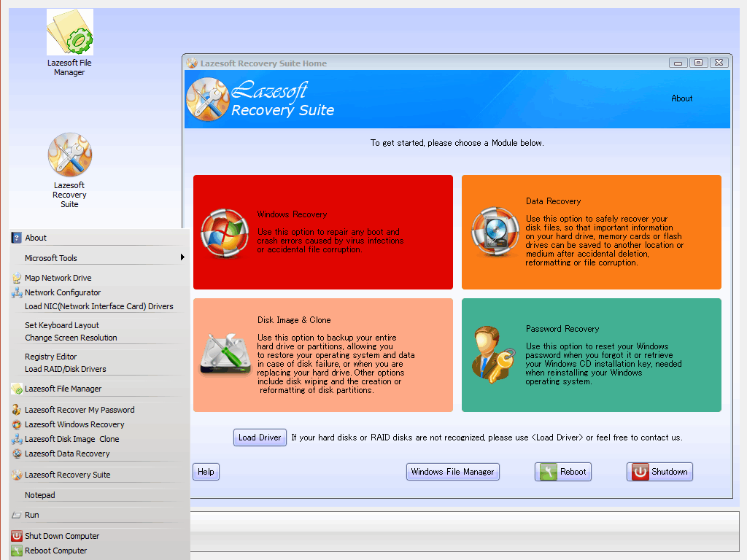The image size is (747, 560).
Task: Open About from the start menu
Action: coord(36,238)
